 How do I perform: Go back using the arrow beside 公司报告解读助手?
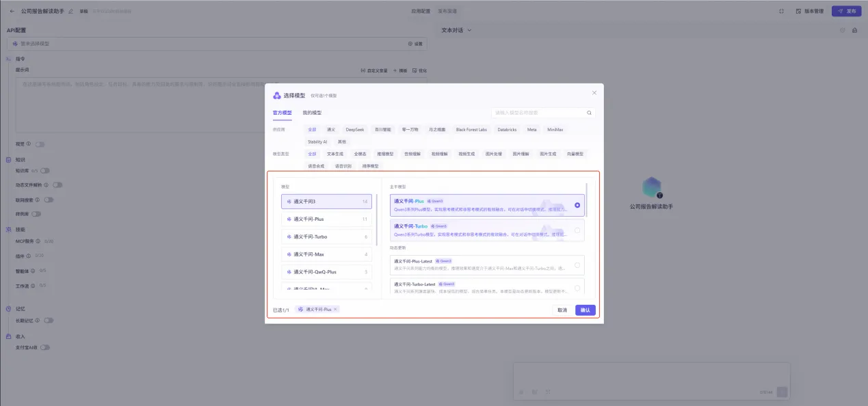click(x=12, y=11)
